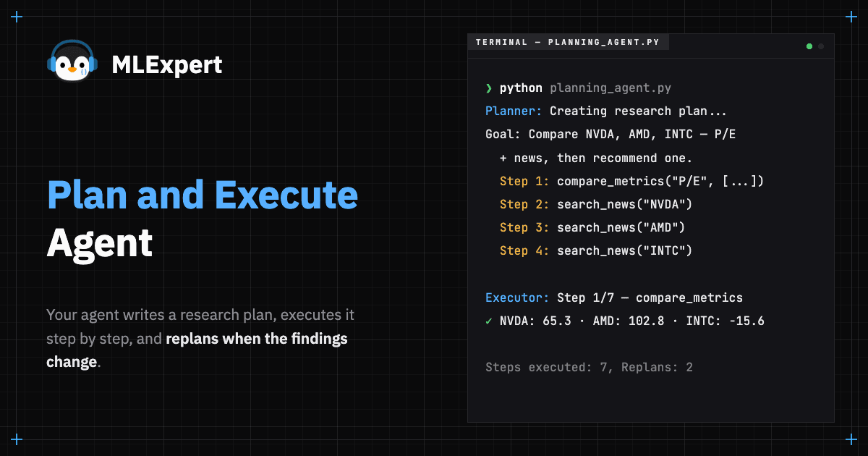This screenshot has height=456, width=868.
Task: Click the "Steps executed: 7, Replans: 2" line
Action: pyautogui.click(x=589, y=367)
